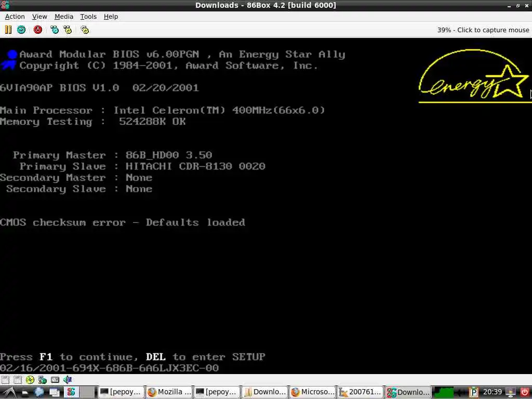This screenshot has width=532, height=399.
Task: Open the Media menu
Action: point(64,17)
